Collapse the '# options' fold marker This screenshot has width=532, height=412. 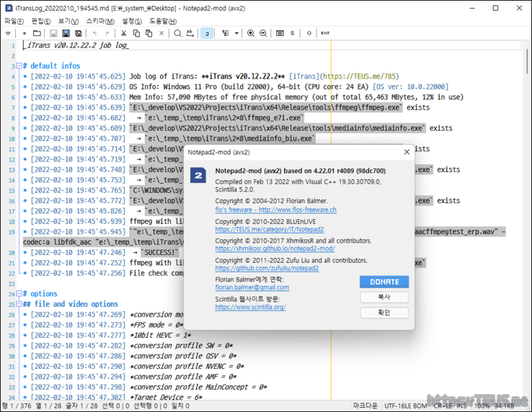pos(19,294)
